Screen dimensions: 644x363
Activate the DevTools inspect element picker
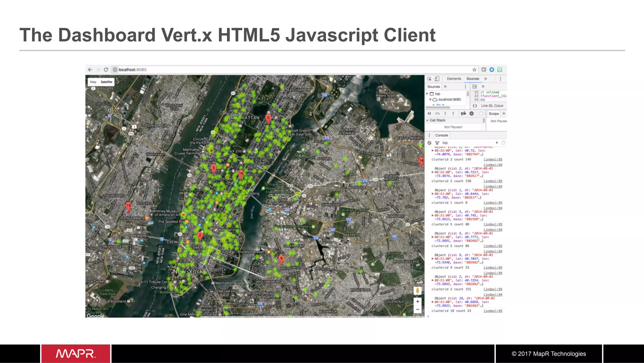coord(429,79)
